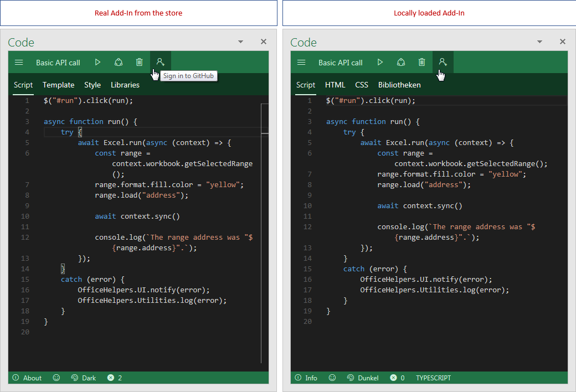Click line 7 range.format.fill.color in right editor

451,174
